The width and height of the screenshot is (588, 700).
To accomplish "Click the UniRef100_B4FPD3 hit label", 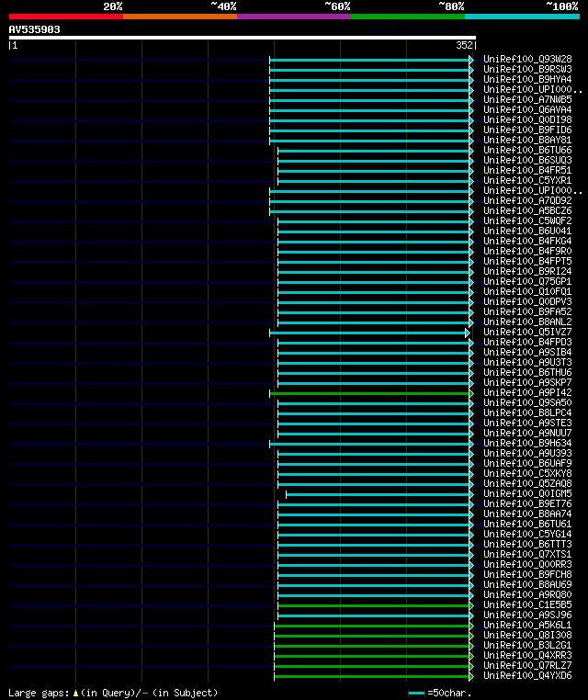I will 527,343.
